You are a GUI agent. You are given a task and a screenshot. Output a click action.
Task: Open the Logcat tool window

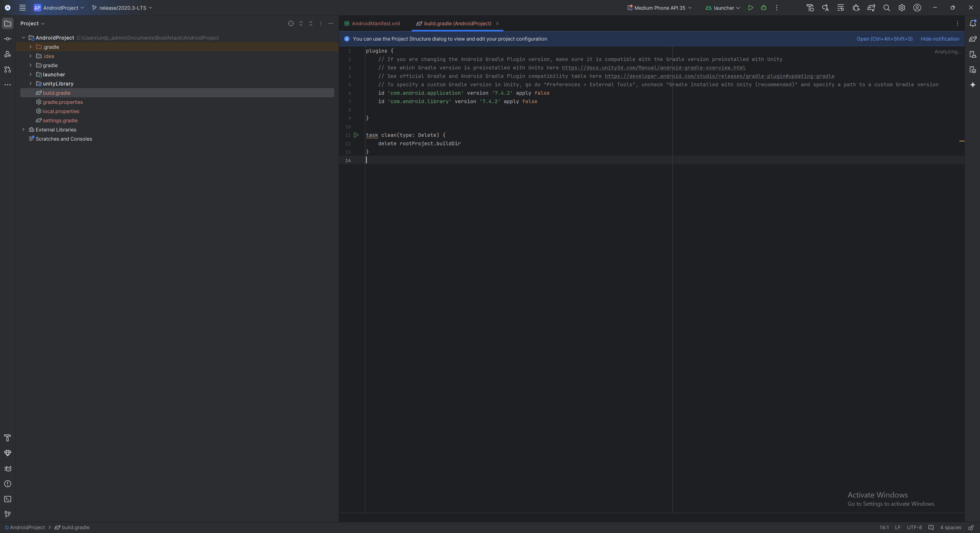8,468
